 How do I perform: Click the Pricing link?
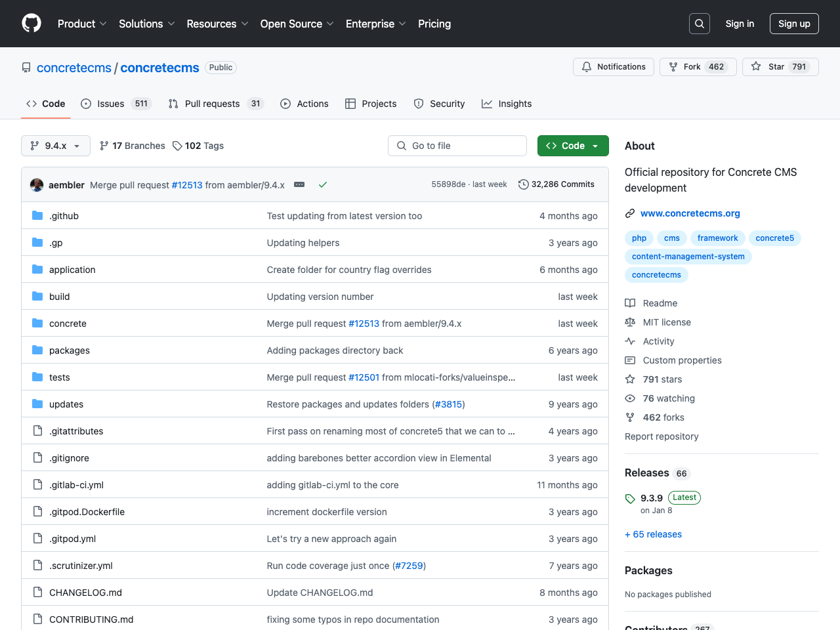click(x=434, y=24)
